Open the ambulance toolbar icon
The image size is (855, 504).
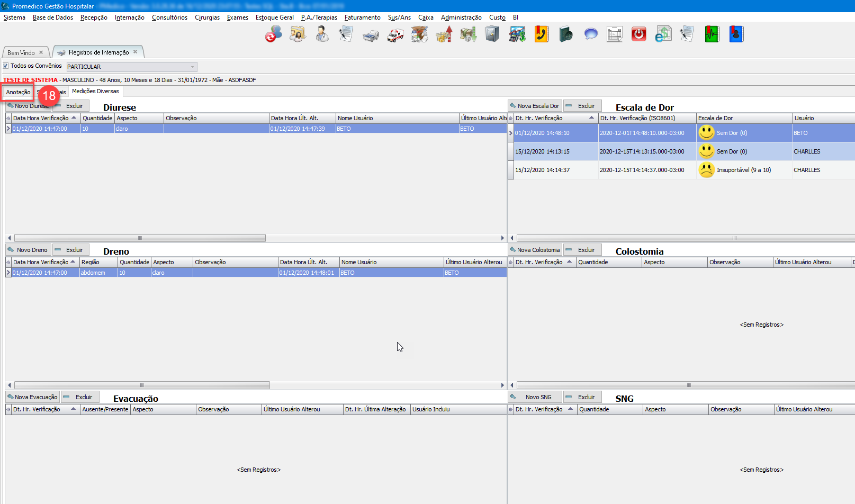pyautogui.click(x=395, y=35)
